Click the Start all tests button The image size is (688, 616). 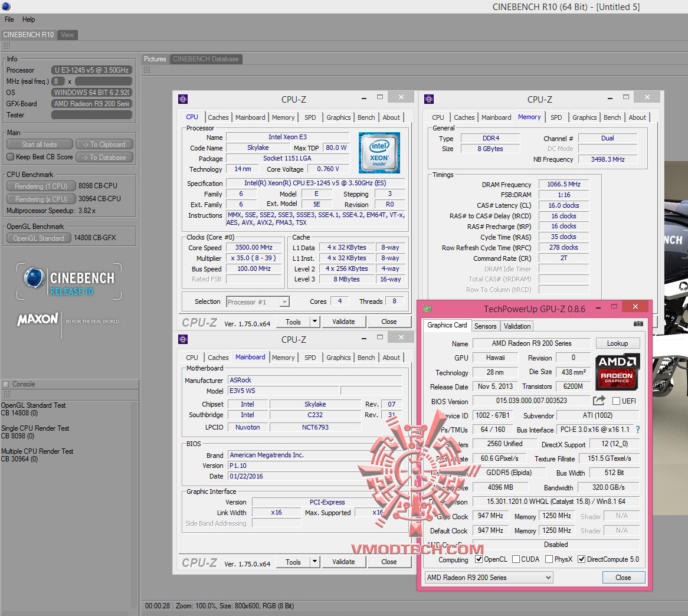point(40,145)
